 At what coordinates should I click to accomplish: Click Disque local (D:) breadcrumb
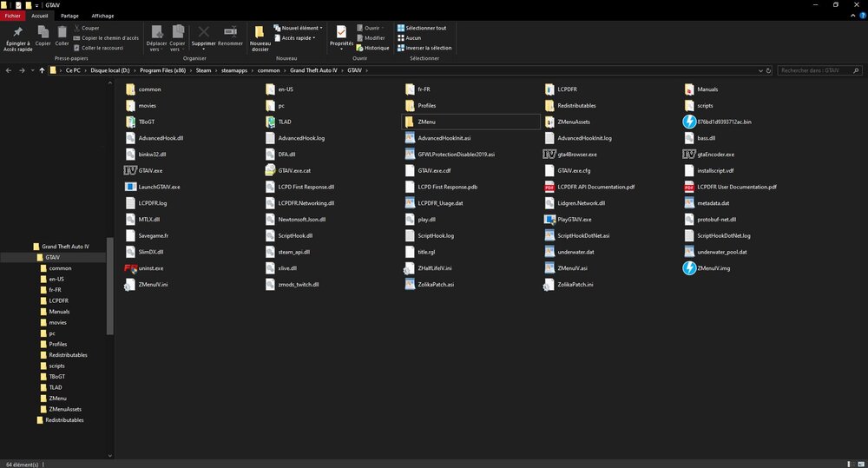[110, 70]
